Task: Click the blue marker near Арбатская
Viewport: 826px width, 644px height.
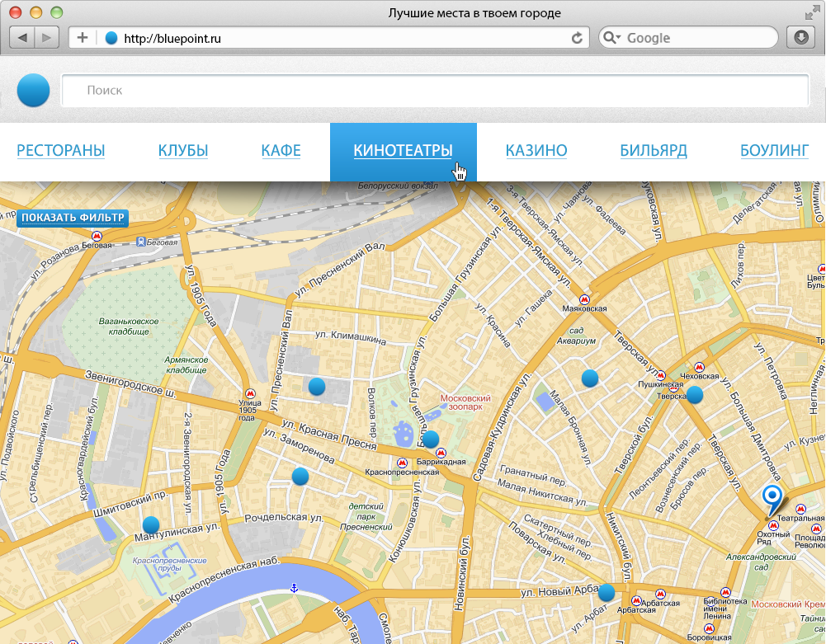Action: [x=607, y=592]
